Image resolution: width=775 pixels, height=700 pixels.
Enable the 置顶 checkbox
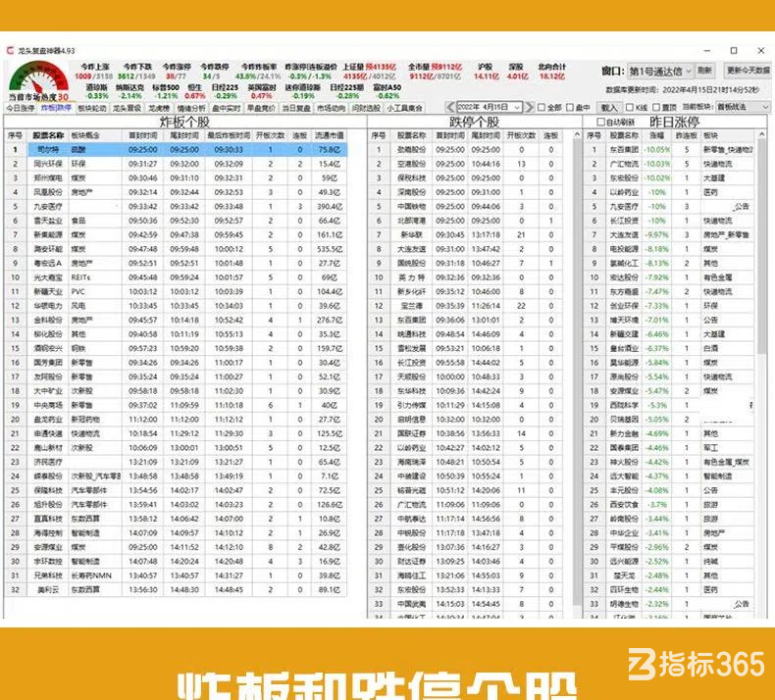(656, 107)
